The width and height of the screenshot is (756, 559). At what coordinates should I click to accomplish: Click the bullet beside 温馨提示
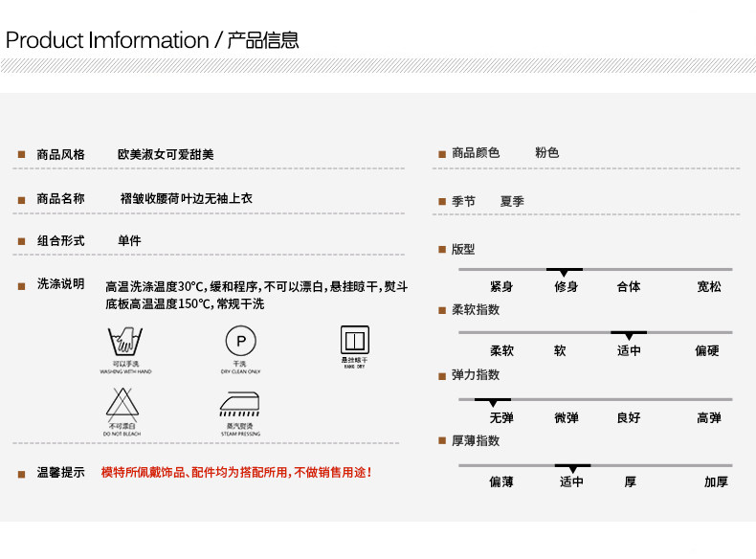pos(21,474)
